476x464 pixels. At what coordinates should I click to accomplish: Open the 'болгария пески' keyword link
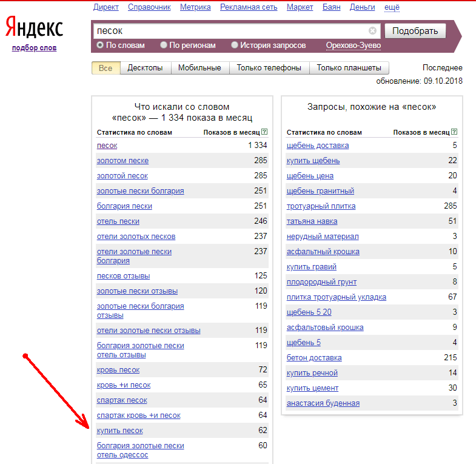coord(124,206)
